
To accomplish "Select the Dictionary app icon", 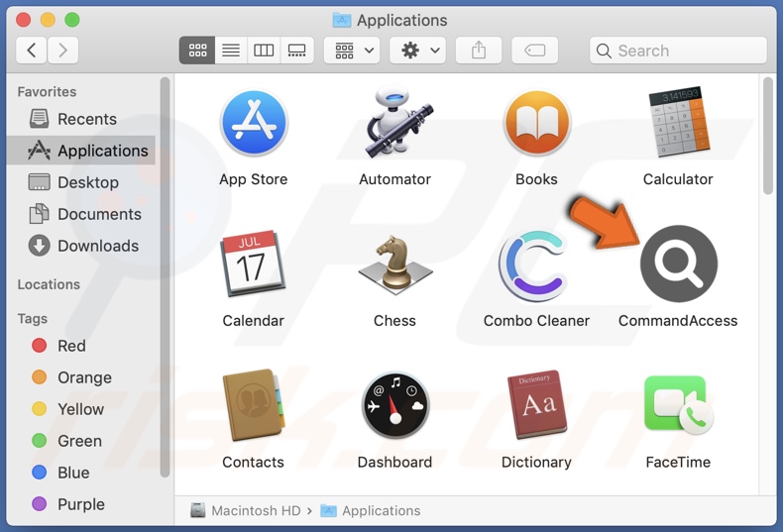I will click(537, 405).
